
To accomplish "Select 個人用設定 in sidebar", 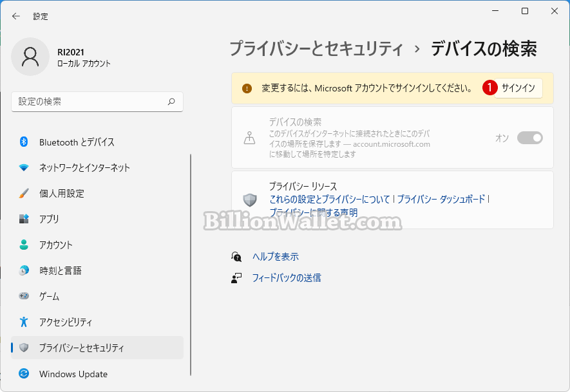I will [97, 193].
